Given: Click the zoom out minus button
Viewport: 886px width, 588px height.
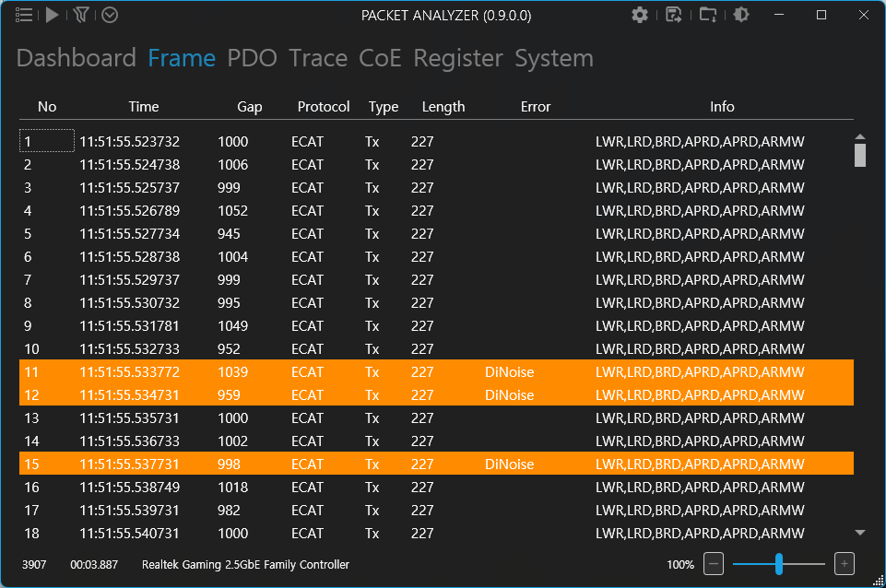Looking at the screenshot, I should pyautogui.click(x=714, y=564).
